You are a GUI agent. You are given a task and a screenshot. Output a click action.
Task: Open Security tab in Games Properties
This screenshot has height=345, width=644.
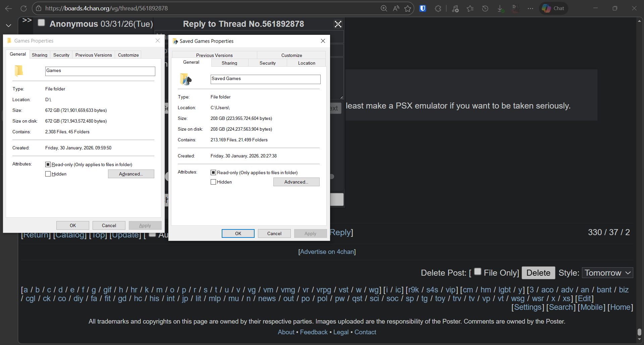pyautogui.click(x=61, y=55)
